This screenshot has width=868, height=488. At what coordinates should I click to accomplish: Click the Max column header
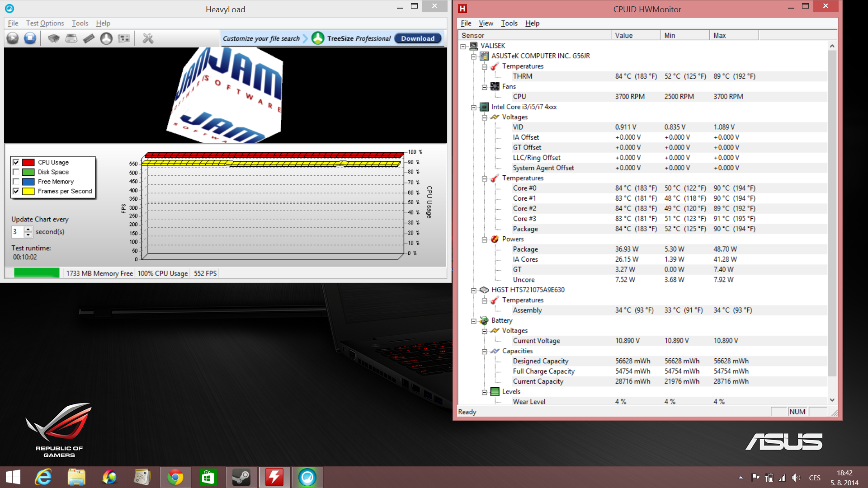[x=733, y=35]
